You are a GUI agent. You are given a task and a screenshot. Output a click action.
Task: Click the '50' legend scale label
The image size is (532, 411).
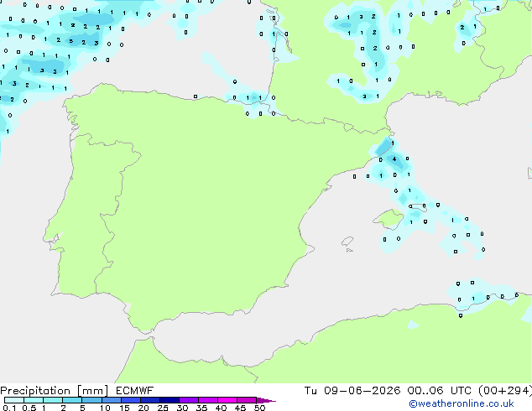coord(260,408)
